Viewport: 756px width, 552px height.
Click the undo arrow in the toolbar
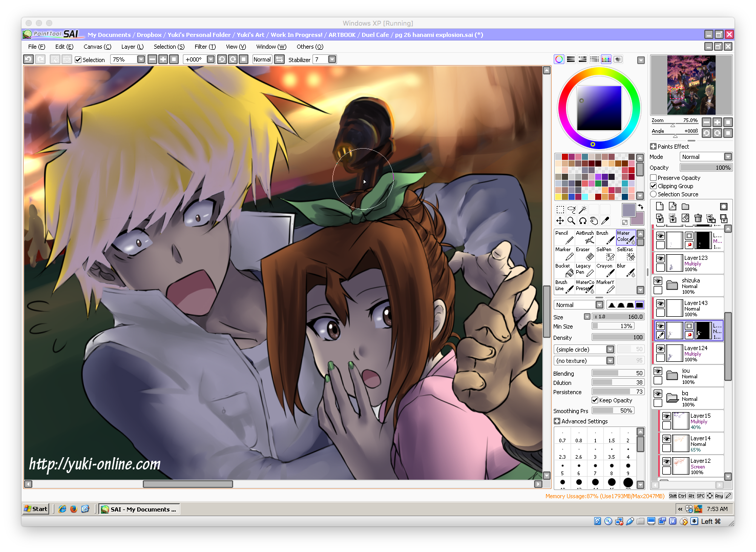point(29,59)
